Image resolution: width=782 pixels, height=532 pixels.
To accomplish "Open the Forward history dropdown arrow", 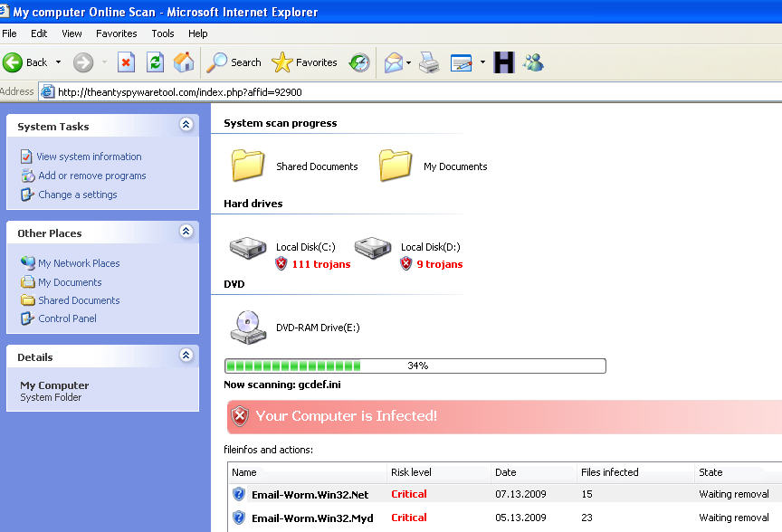I will [x=105, y=62].
